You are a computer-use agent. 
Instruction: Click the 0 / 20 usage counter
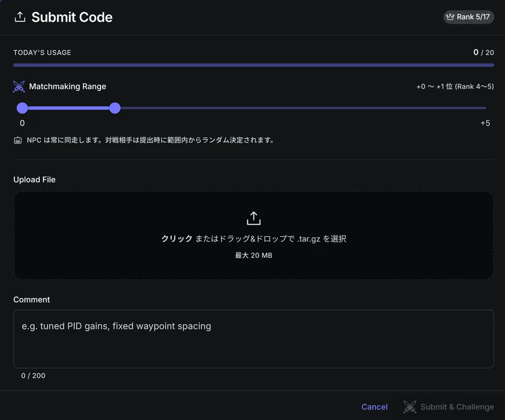[x=484, y=52]
